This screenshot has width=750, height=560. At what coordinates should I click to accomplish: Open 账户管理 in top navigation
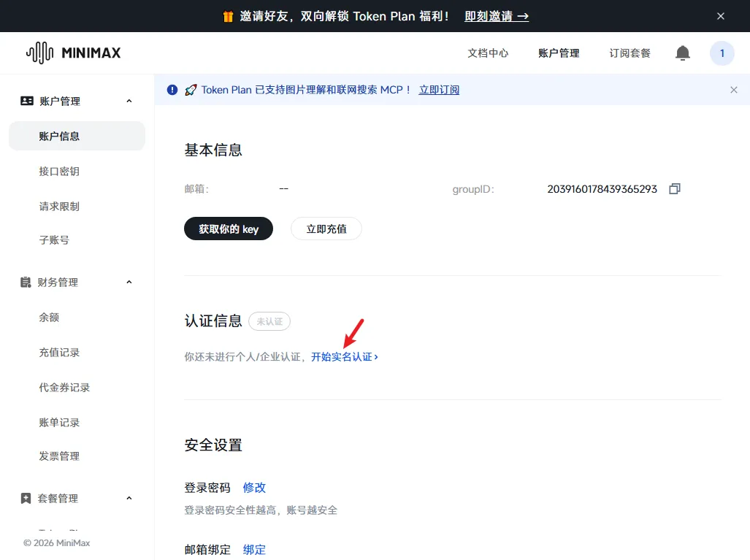tap(559, 53)
